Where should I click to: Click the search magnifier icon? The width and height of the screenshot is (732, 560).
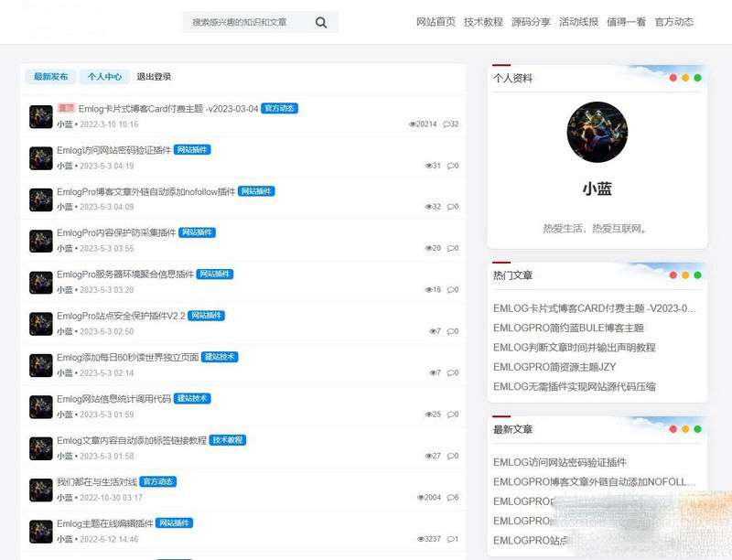tap(321, 22)
